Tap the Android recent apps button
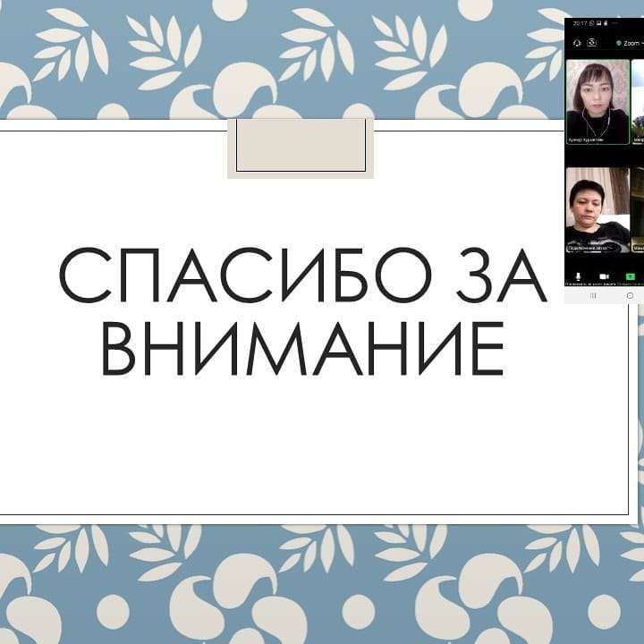Screen dimensions: 644x644 (x=593, y=296)
